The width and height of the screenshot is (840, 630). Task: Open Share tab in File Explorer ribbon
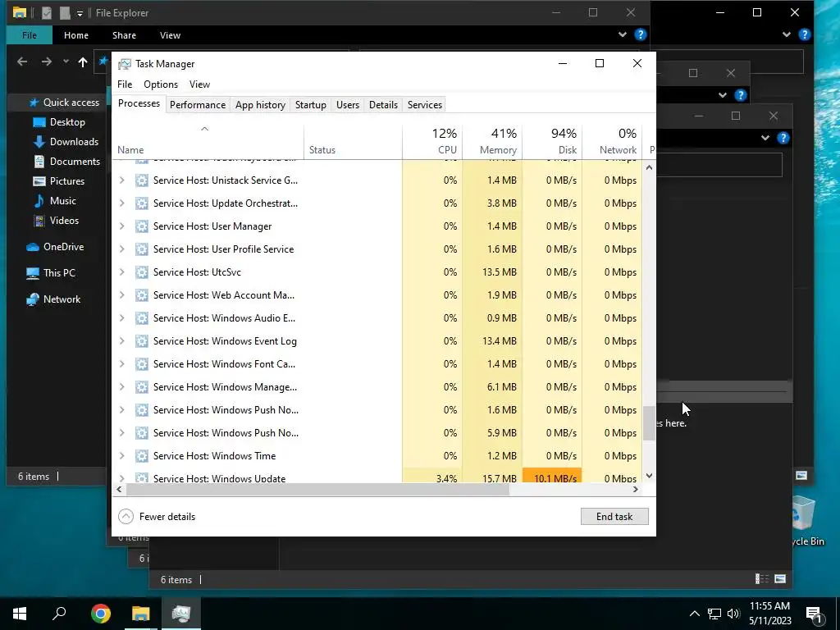click(124, 35)
